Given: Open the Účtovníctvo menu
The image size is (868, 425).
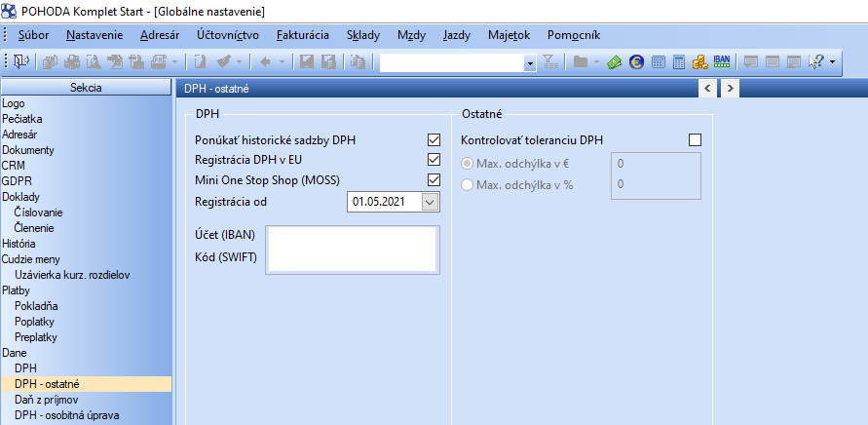Looking at the screenshot, I should coord(228,35).
